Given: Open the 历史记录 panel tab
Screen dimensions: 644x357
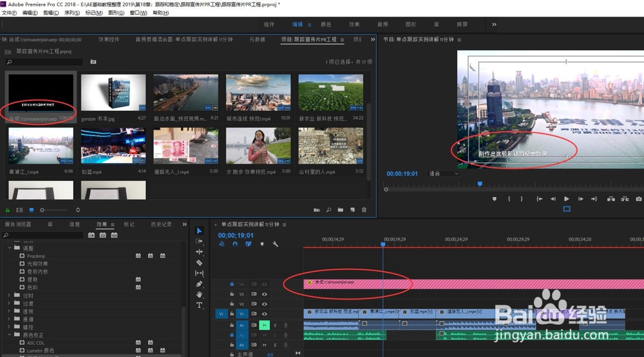Looking at the screenshot, I should [x=161, y=224].
